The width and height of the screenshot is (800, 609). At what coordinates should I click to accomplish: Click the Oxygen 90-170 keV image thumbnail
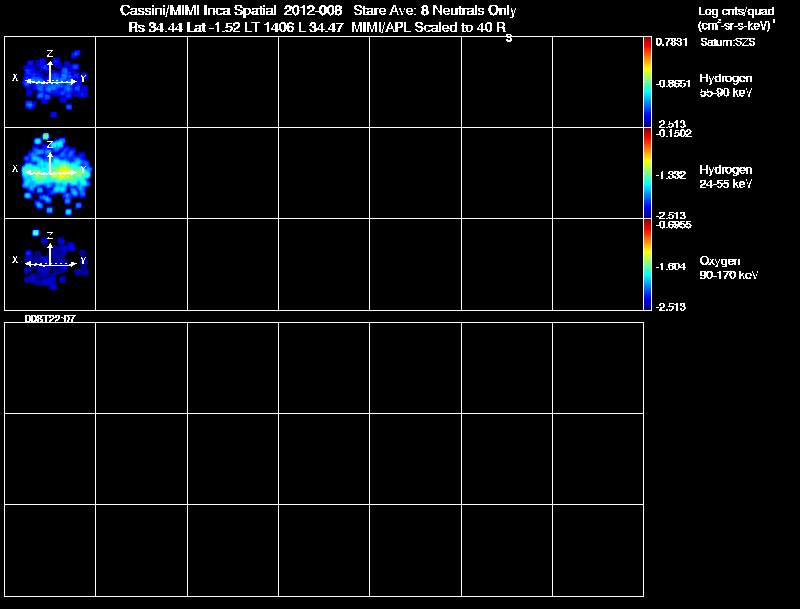tap(50, 264)
